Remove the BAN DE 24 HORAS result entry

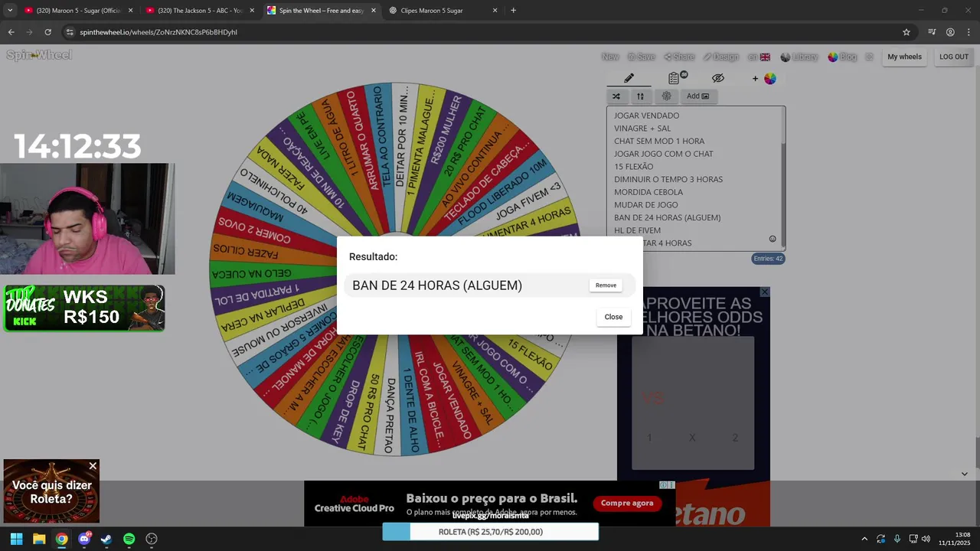click(x=606, y=285)
